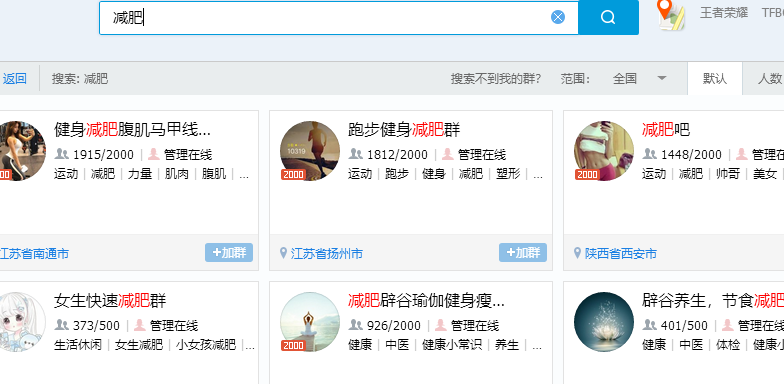Click members icon beside 1812/2000
This screenshot has height=384, width=784.
[356, 154]
